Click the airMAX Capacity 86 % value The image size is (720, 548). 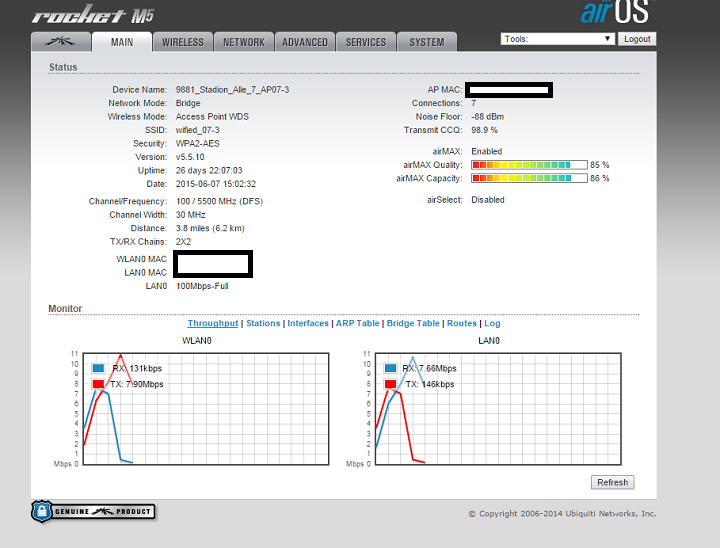[600, 178]
